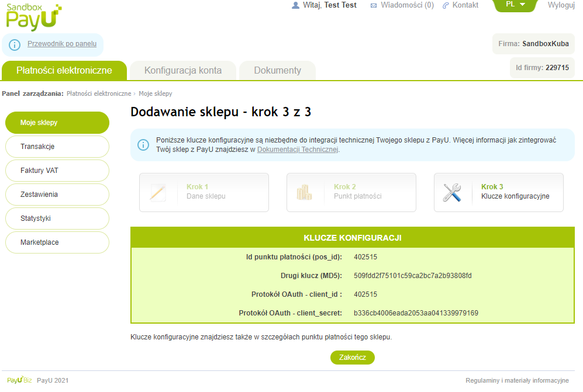Click the KLUCZE KONFIGURACJI header
Image resolution: width=583 pixels, height=392 pixels.
353,238
